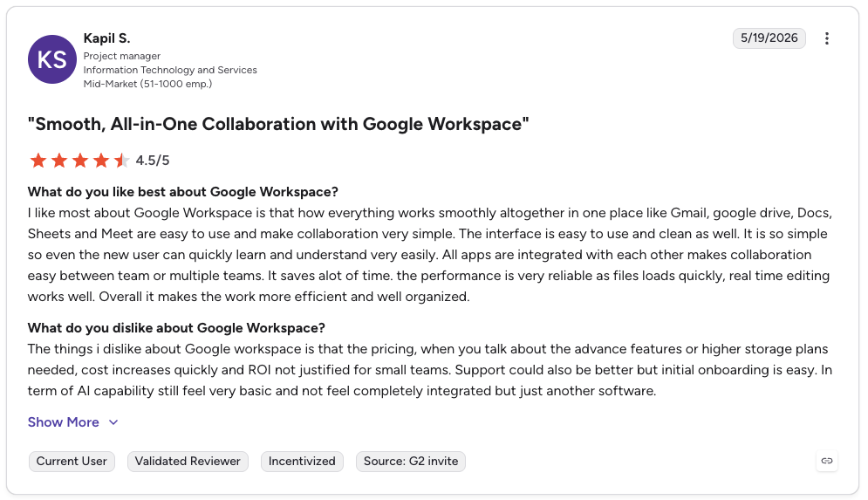The image size is (868, 500).
Task: Click the Source: G2 invite tag
Action: 411,462
